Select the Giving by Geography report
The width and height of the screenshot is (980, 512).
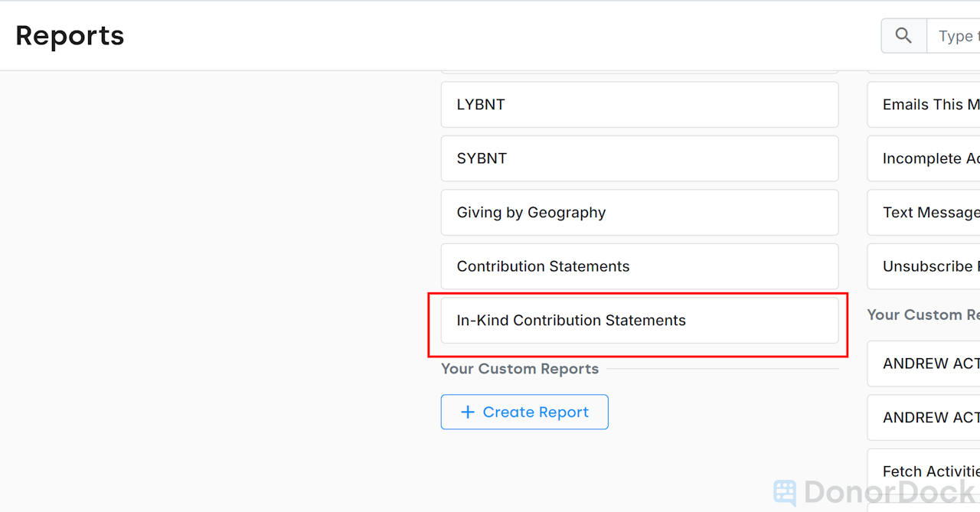click(x=639, y=212)
